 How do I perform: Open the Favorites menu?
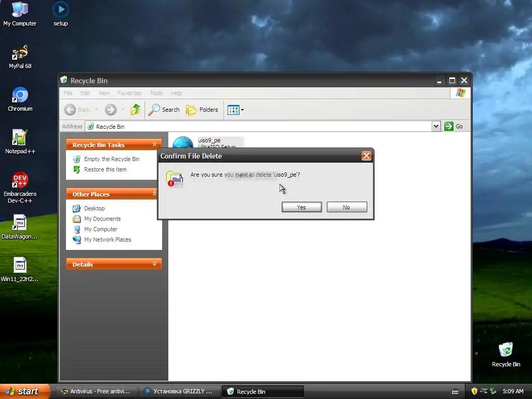(x=129, y=93)
